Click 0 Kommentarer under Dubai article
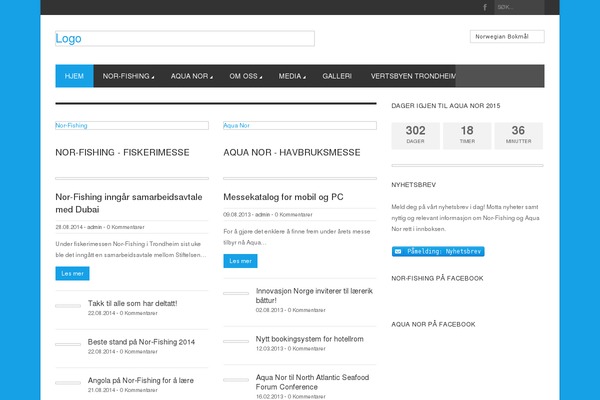This screenshot has height=400, width=600. 126,227
